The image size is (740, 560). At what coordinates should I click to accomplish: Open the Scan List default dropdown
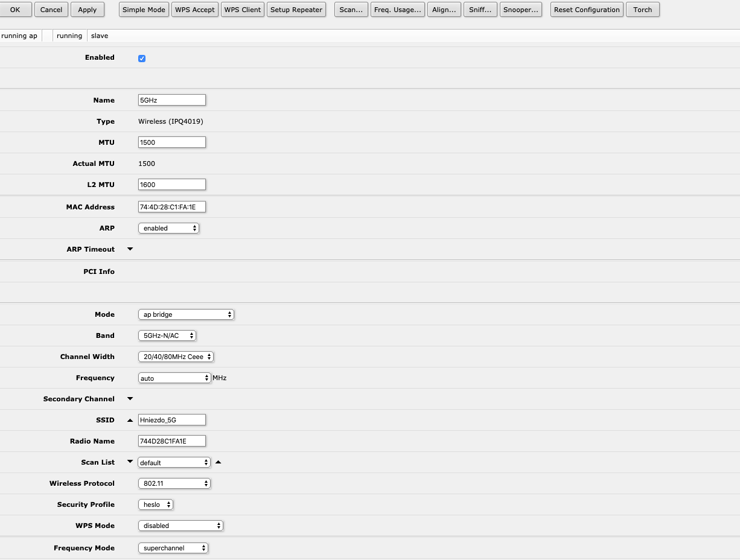click(x=174, y=462)
